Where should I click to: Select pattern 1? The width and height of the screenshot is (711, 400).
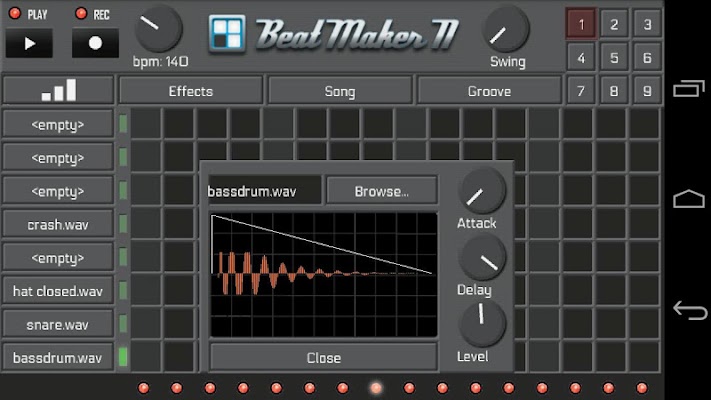point(581,24)
